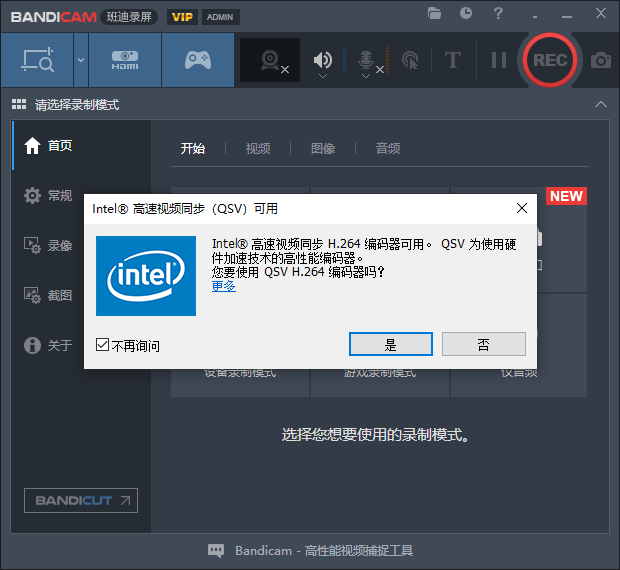This screenshot has width=620, height=570.
Task: Click 否 to decline the QSV encoder
Action: [483, 344]
